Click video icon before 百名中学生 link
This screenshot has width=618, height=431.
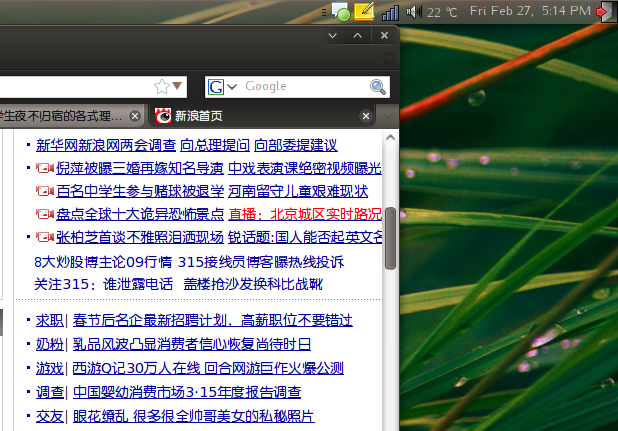[45, 191]
